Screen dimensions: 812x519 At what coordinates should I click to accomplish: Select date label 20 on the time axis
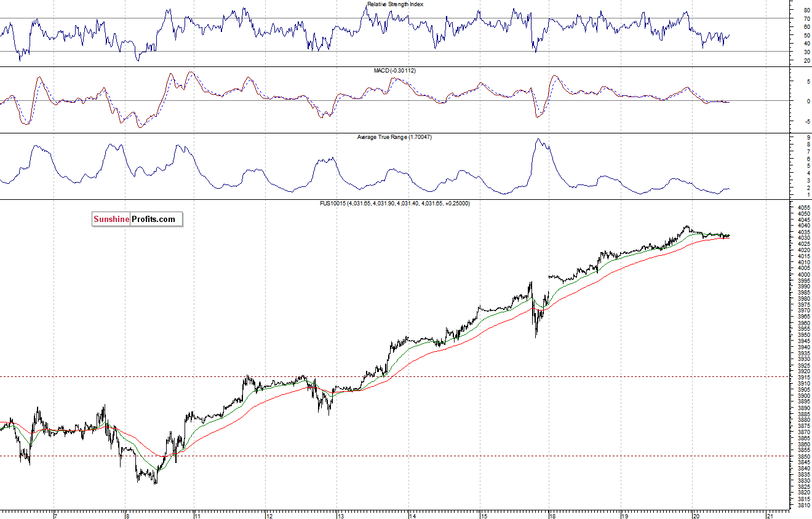(695, 515)
